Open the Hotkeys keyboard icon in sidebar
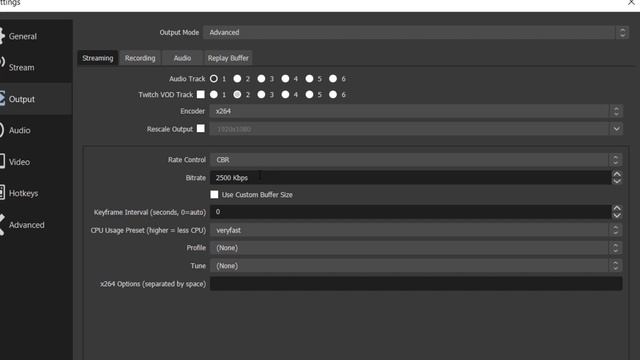640x360 pixels. (x=2, y=193)
